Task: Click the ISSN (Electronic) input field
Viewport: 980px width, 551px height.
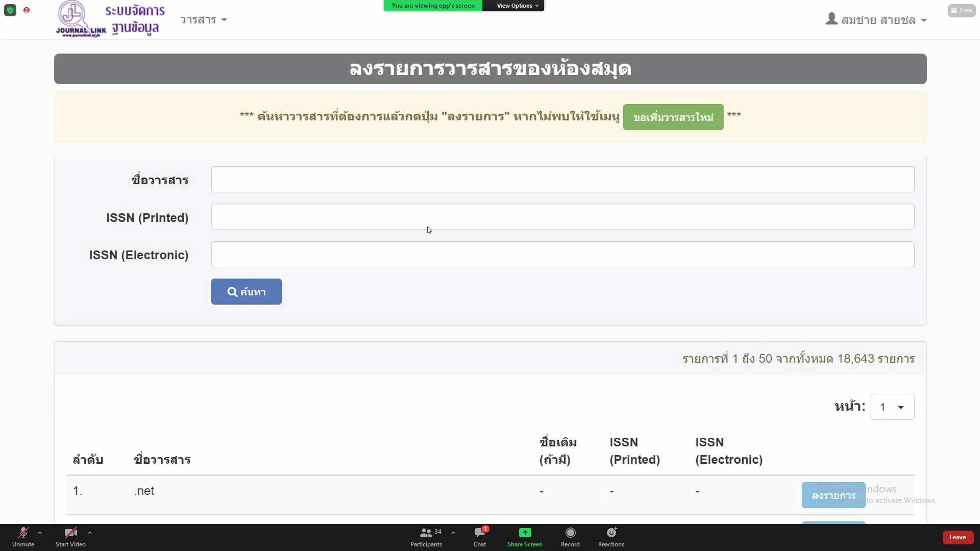Action: coord(562,255)
